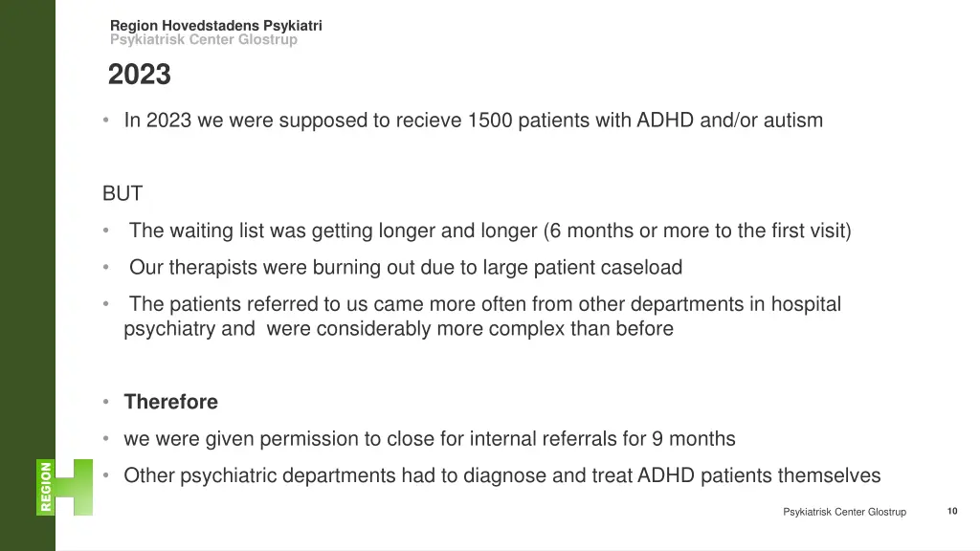980x551 pixels.
Task: Click the green Region H logo
Action: [64, 487]
